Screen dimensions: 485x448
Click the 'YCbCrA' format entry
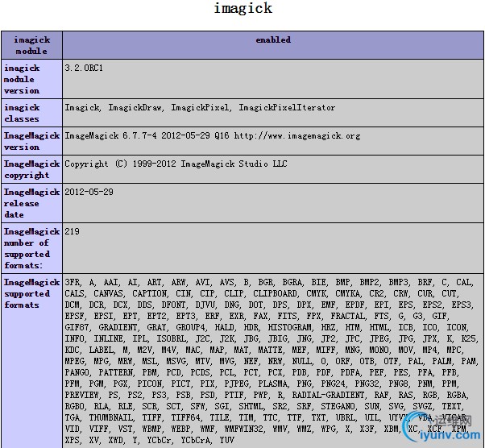click(195, 440)
